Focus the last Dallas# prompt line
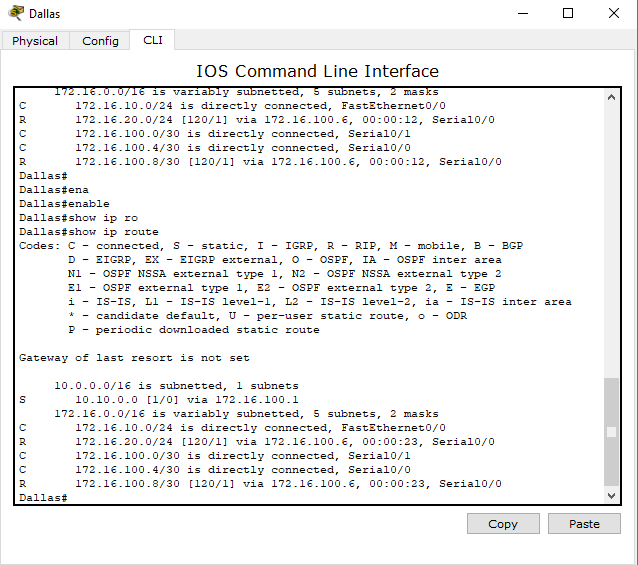 tap(45, 497)
